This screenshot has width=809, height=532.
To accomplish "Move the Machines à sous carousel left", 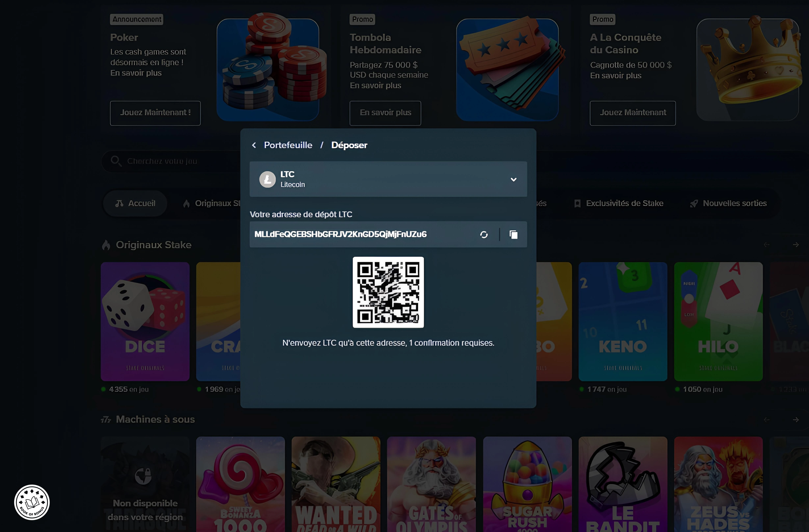I will coord(767,420).
